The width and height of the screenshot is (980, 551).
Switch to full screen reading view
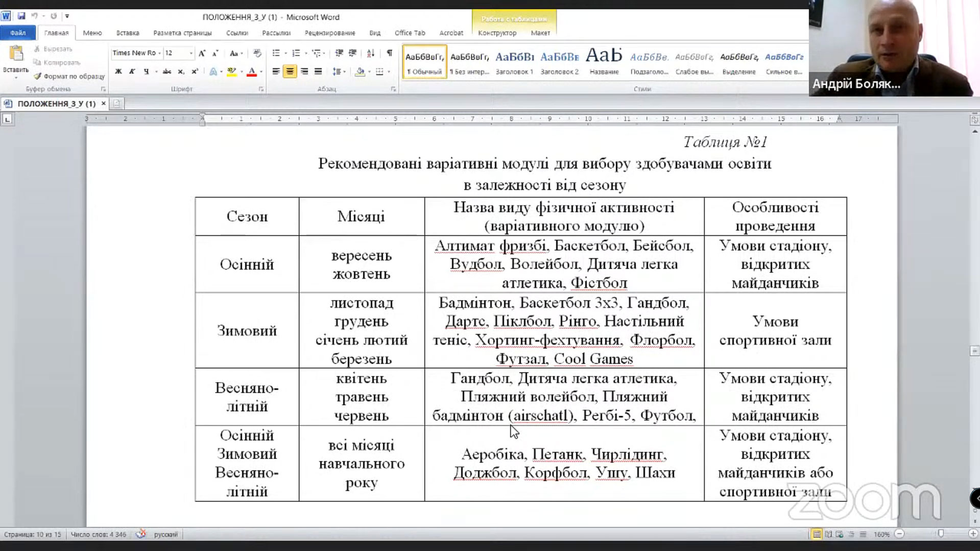coord(828,534)
